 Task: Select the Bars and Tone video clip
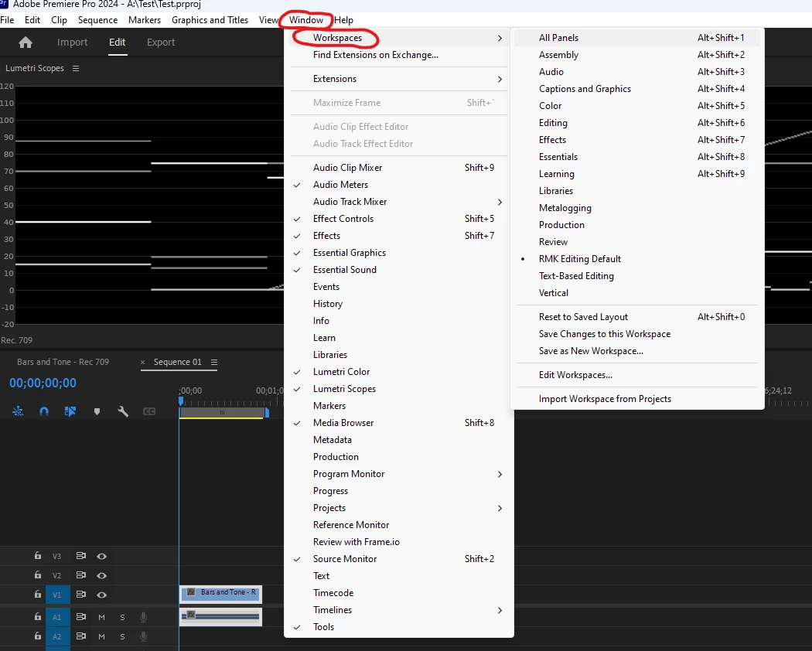pyautogui.click(x=220, y=594)
